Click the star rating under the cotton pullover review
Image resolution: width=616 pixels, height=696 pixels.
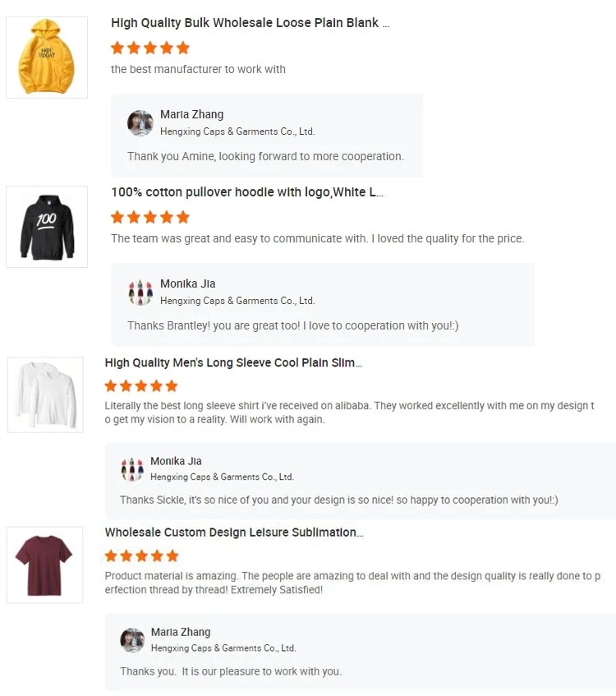[150, 217]
